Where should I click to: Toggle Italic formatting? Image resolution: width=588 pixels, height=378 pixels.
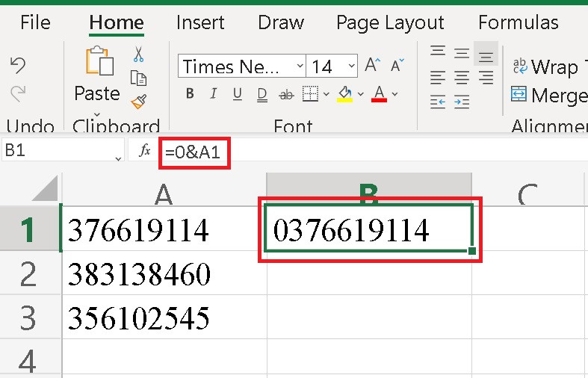214,94
